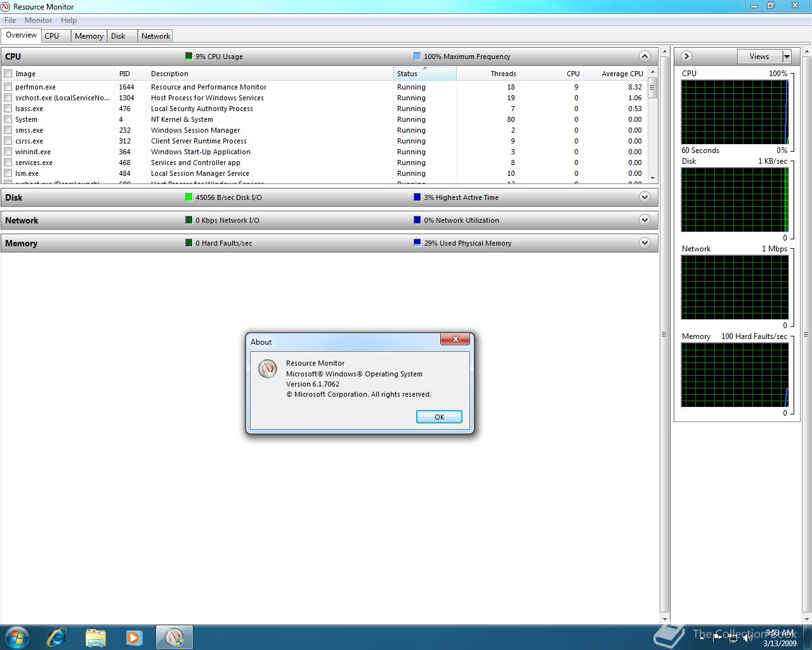Screen dimensions: 812x650
Task: Collapse the CPU section with chevron
Action: coord(645,56)
